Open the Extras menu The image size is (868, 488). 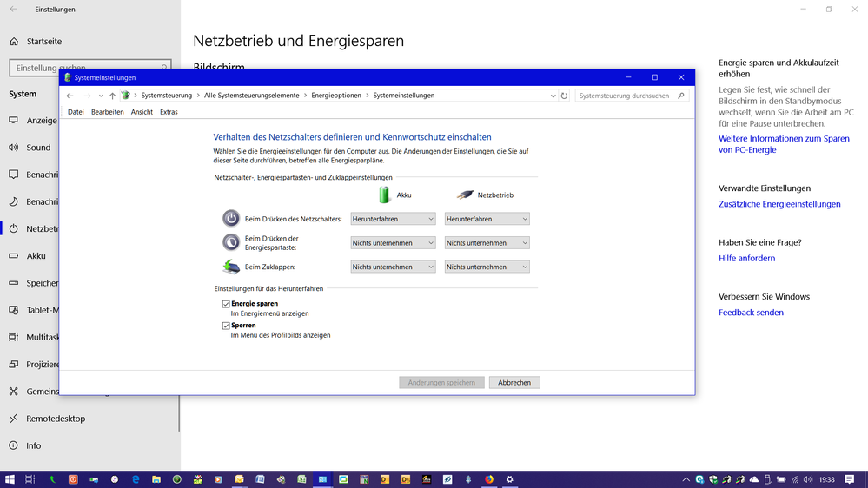click(x=169, y=112)
